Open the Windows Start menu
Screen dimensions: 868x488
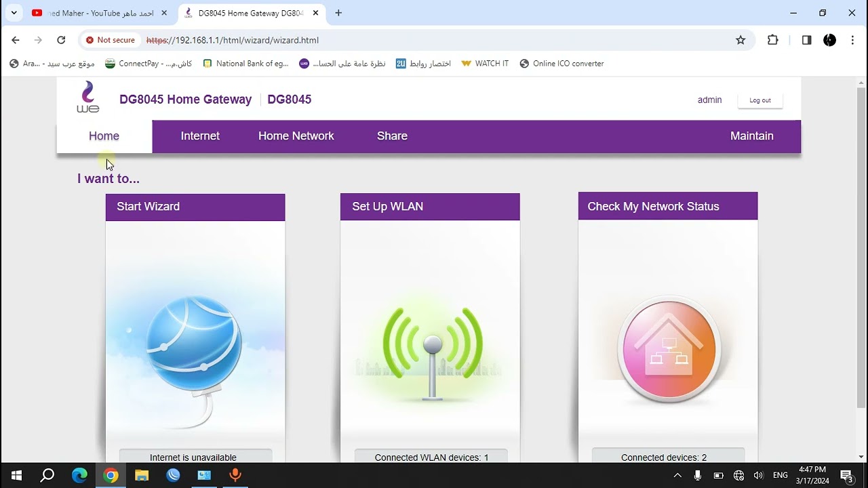[x=16, y=476]
